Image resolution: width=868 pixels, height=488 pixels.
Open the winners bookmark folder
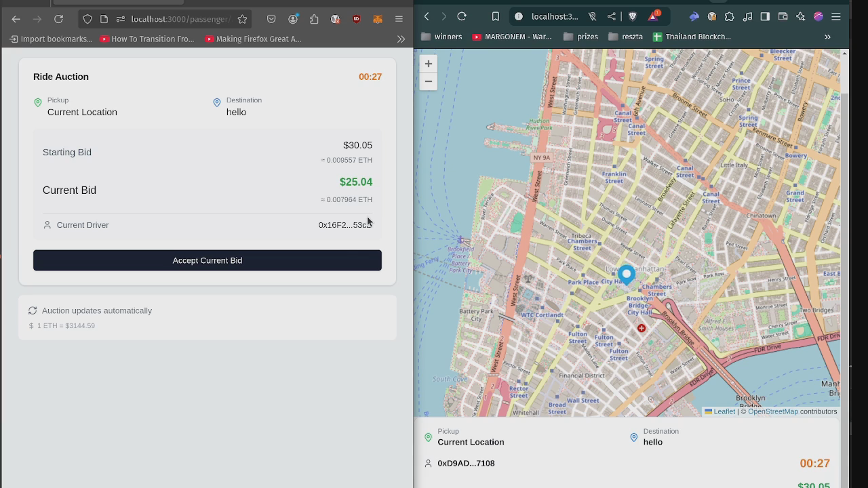pyautogui.click(x=441, y=37)
